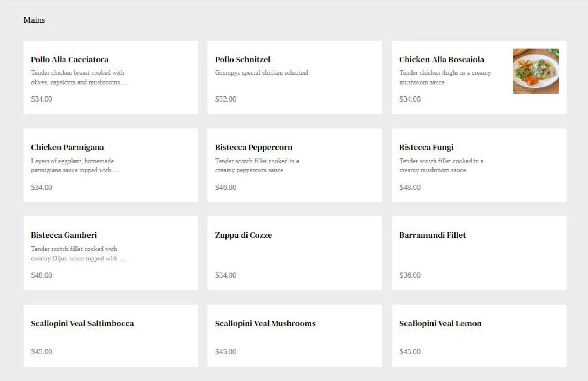Click the $34.00 price under Chicken Parmigana
The width and height of the screenshot is (588, 381).
[41, 187]
